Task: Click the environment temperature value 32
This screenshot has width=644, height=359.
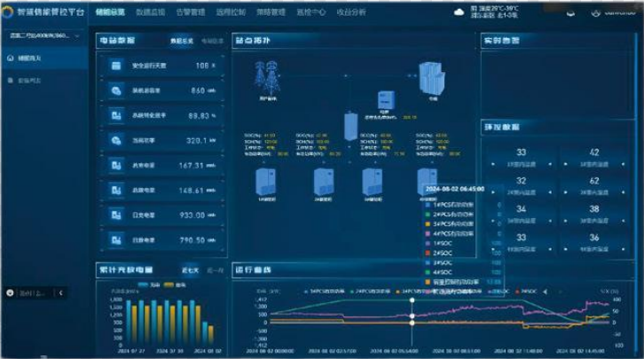Action: pos(522,181)
